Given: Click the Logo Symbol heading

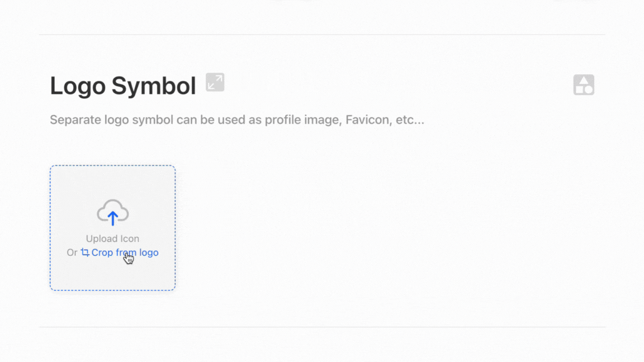Looking at the screenshot, I should (123, 86).
